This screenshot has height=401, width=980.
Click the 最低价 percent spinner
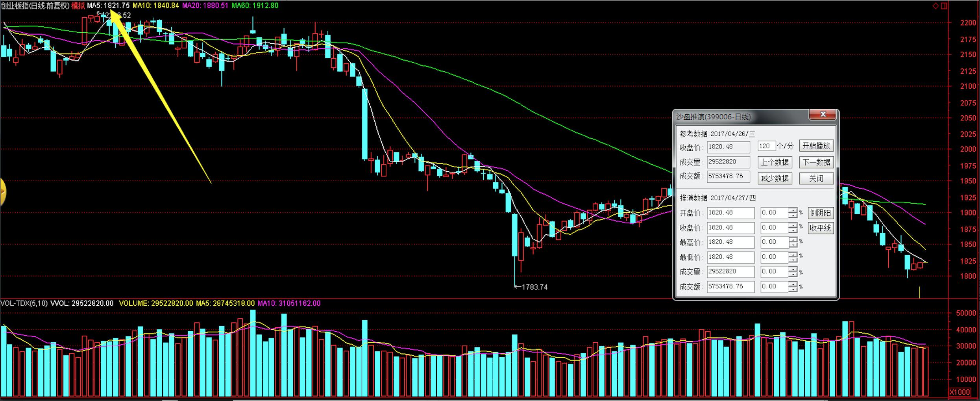click(793, 257)
